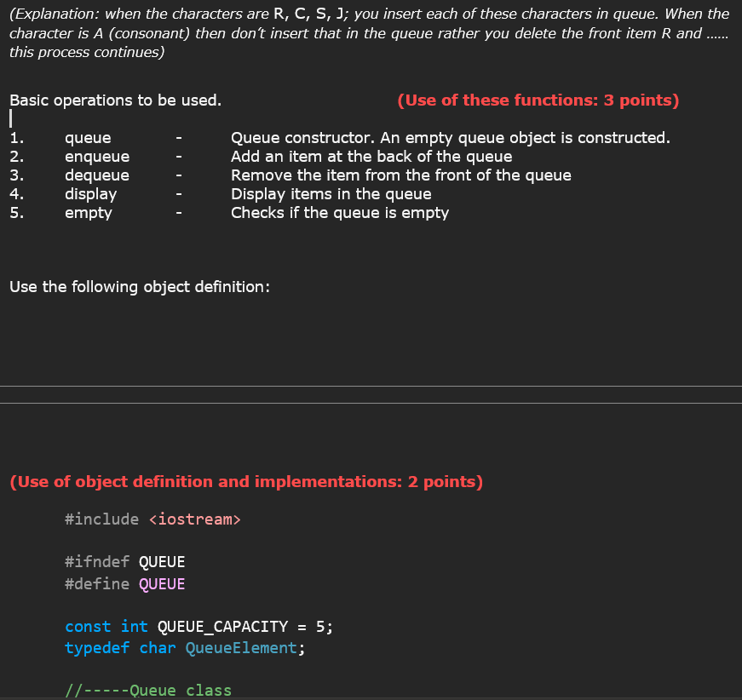This screenshot has height=700, width=742.
Task: Click the #ifndef QUEUE code line
Action: (124, 562)
